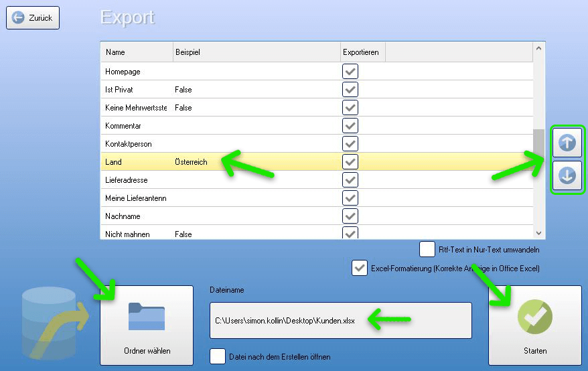
Task: Check Datei nach dem Erstellen öffnen
Action: pos(218,356)
